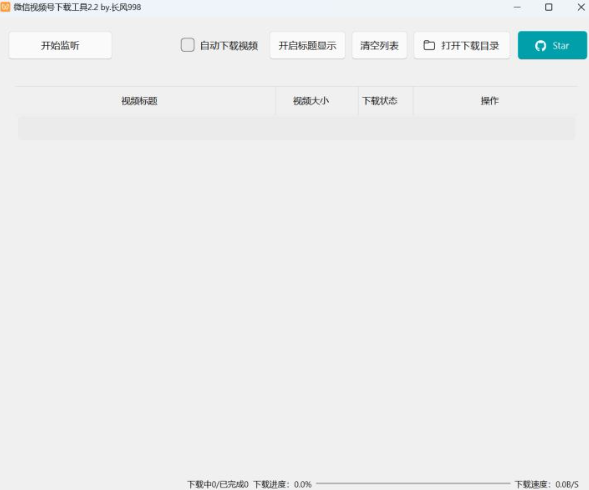Click the orange app icon in the title bar

click(5, 7)
